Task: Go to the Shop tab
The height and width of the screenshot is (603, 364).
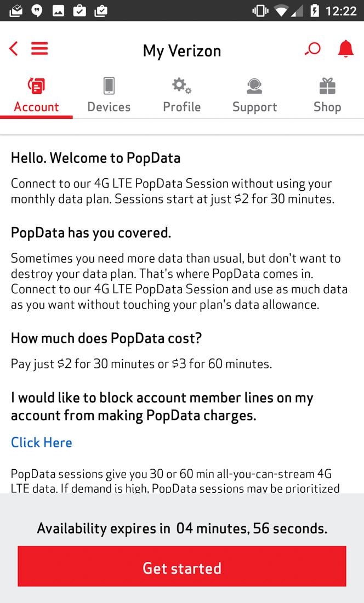Action: [x=327, y=106]
